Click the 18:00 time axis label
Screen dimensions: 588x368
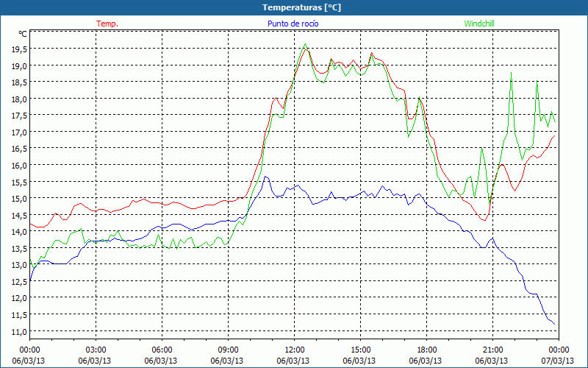coord(427,350)
